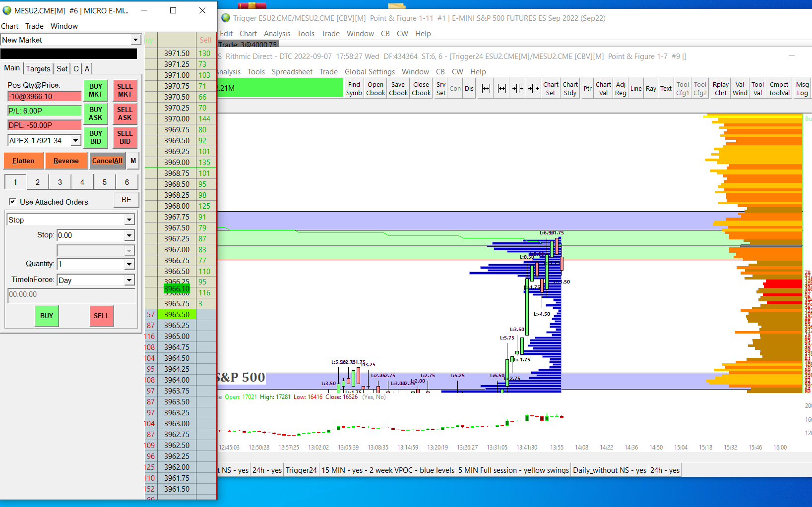812x507 pixels.
Task: Select quantity preset 3
Action: coord(60,182)
